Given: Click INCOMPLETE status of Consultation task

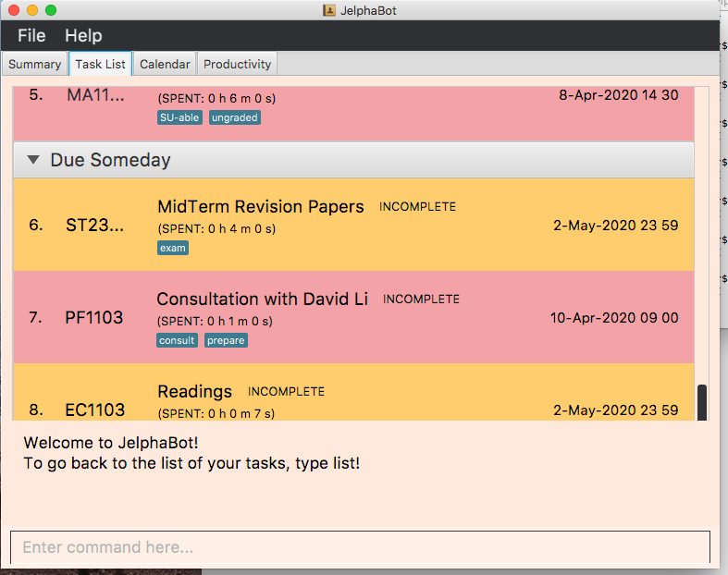Looking at the screenshot, I should pos(421,299).
